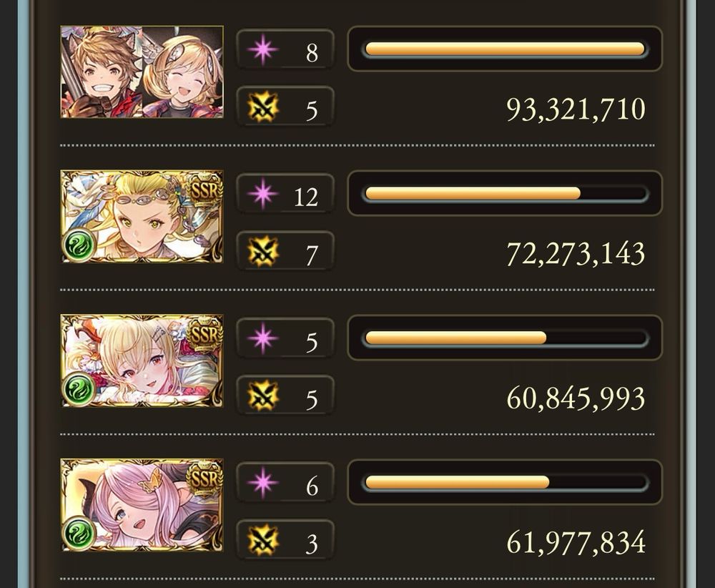This screenshot has height=588, width=715.
Task: Tap the crossed swords icon showing 3
Action: (262, 541)
